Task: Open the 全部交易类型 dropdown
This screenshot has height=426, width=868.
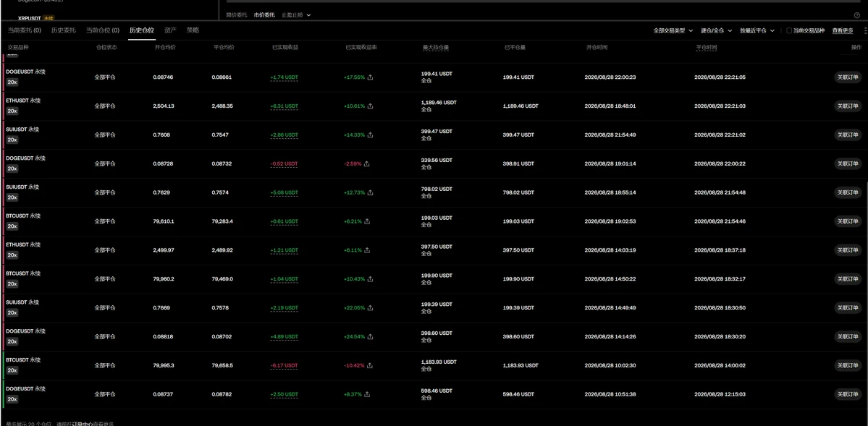Action: (673, 31)
